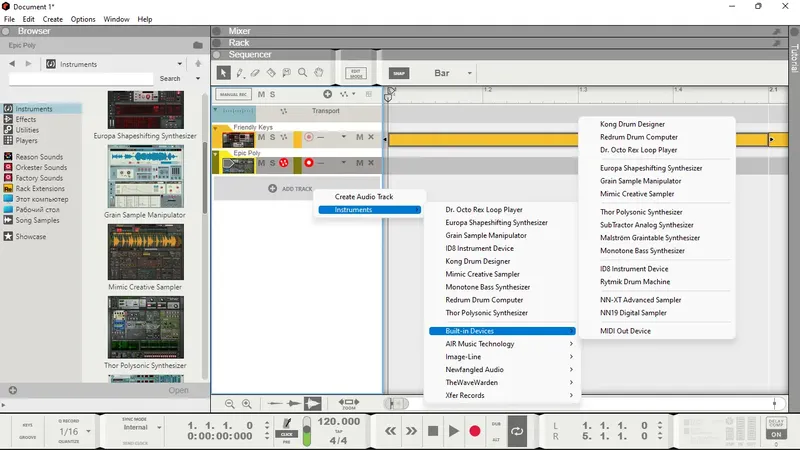Click the browser folder icon
Screen dimensions: 800x450
coord(198,45)
